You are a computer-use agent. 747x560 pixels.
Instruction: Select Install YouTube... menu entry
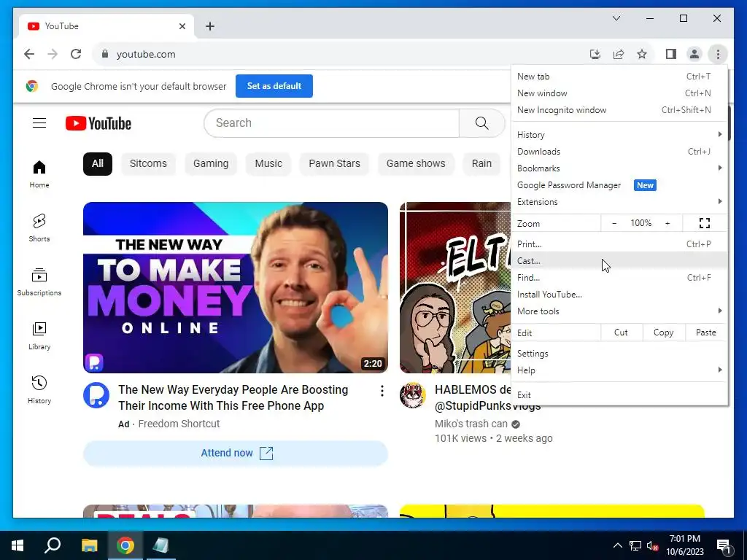pyautogui.click(x=619, y=295)
